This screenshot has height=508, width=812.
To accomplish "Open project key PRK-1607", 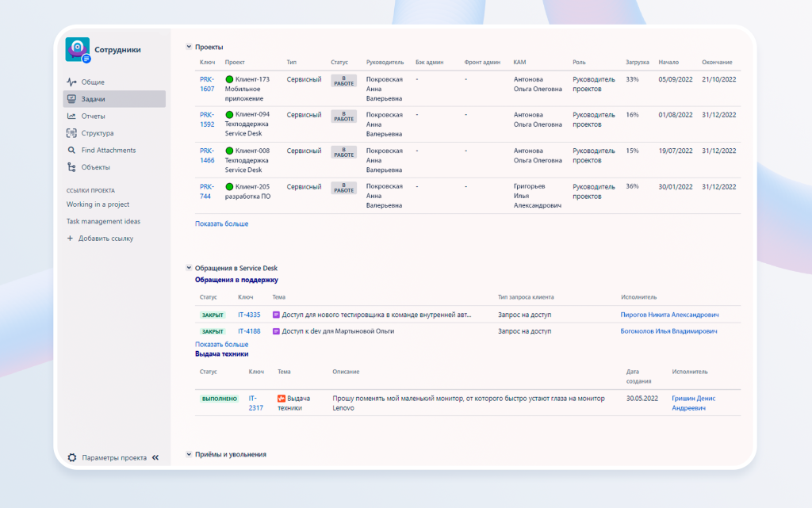I will pos(207,84).
